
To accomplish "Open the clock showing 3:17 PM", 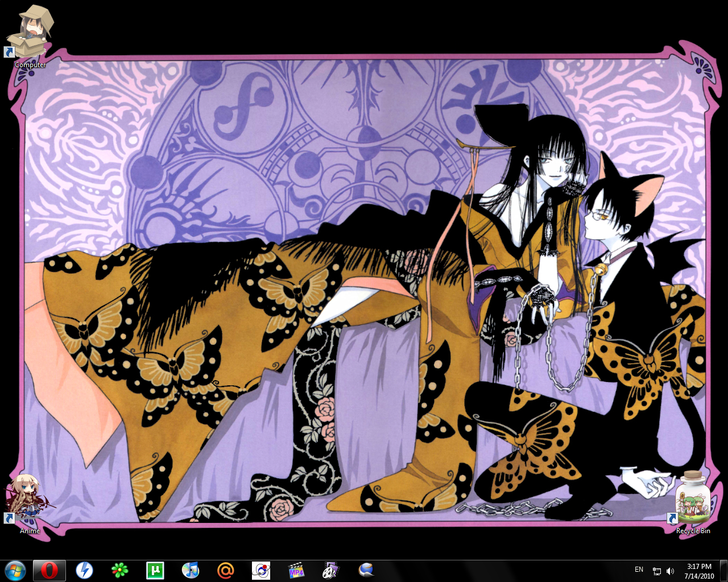I will (699, 571).
